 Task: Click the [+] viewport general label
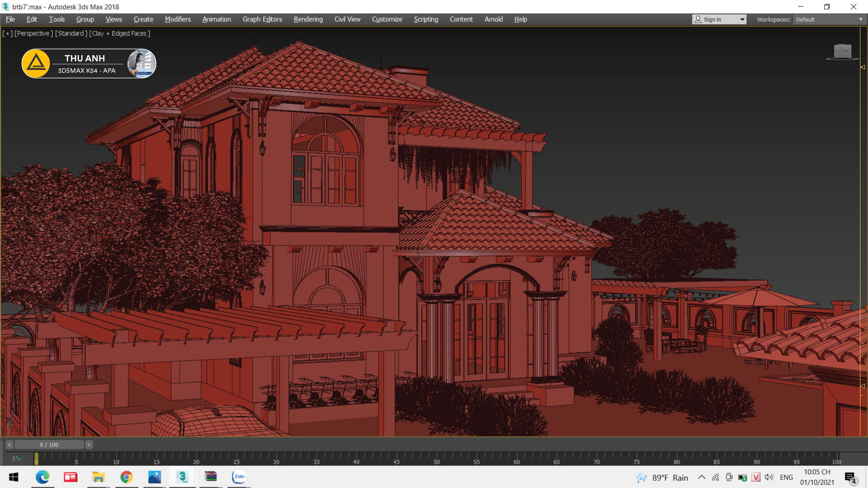pos(8,33)
